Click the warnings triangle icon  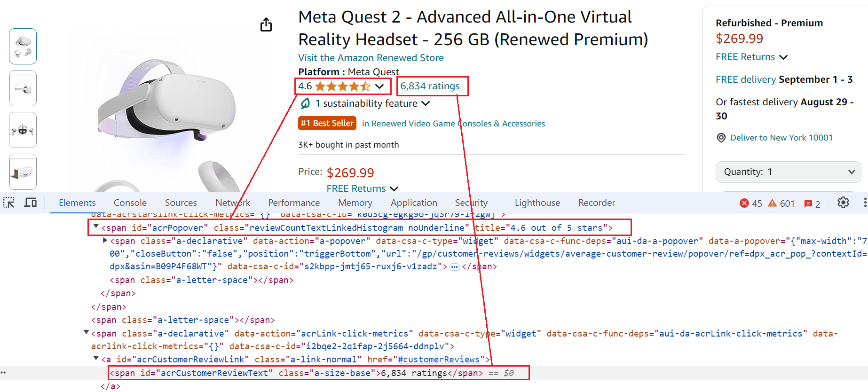[772, 203]
